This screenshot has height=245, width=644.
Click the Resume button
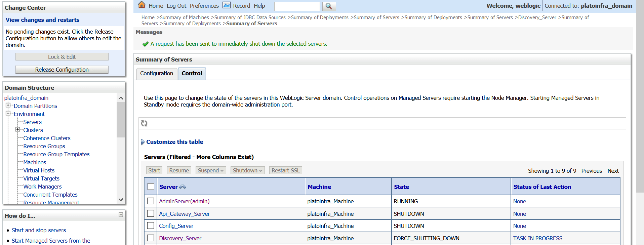pos(179,170)
